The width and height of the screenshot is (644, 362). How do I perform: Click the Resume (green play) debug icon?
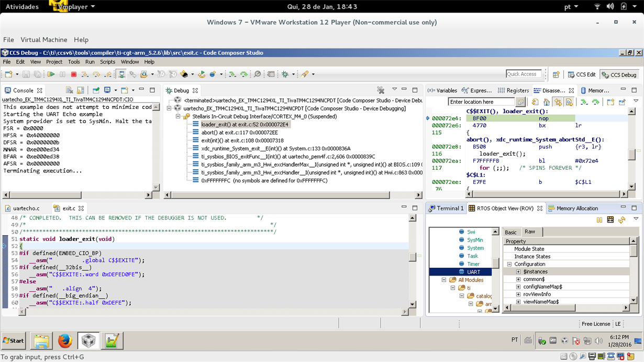[x=51, y=74]
